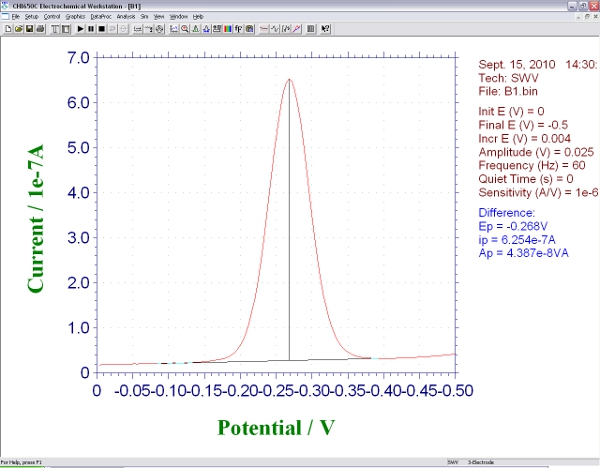Start the experiment with Run button

pos(80,29)
